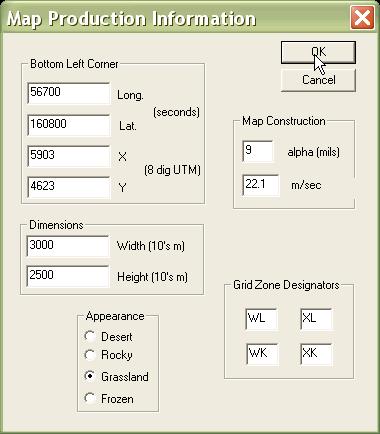The height and width of the screenshot is (434, 380).
Task: Select the X UTM input box
Action: coord(69,156)
